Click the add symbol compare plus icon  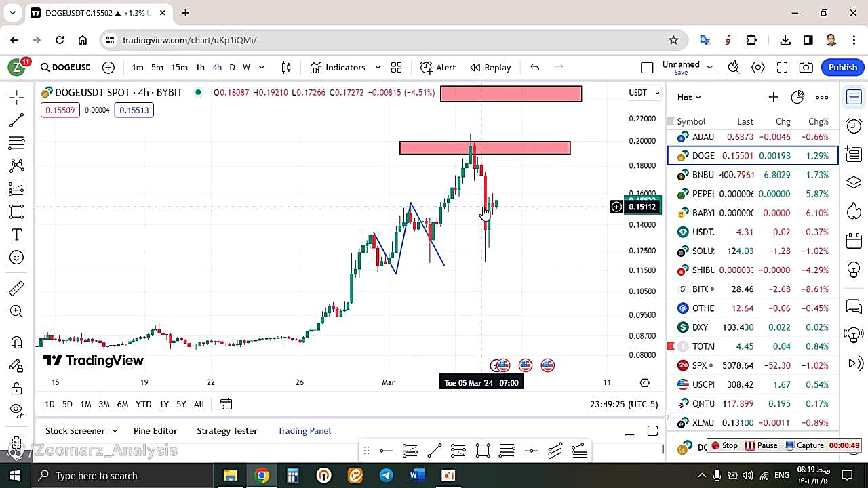pos(108,67)
